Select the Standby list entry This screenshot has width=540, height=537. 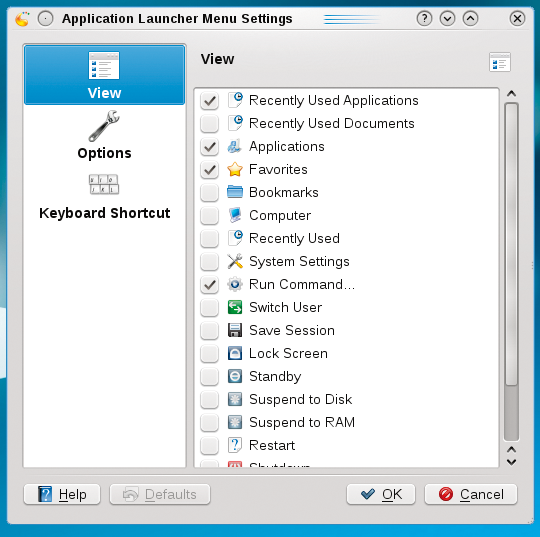click(346, 376)
